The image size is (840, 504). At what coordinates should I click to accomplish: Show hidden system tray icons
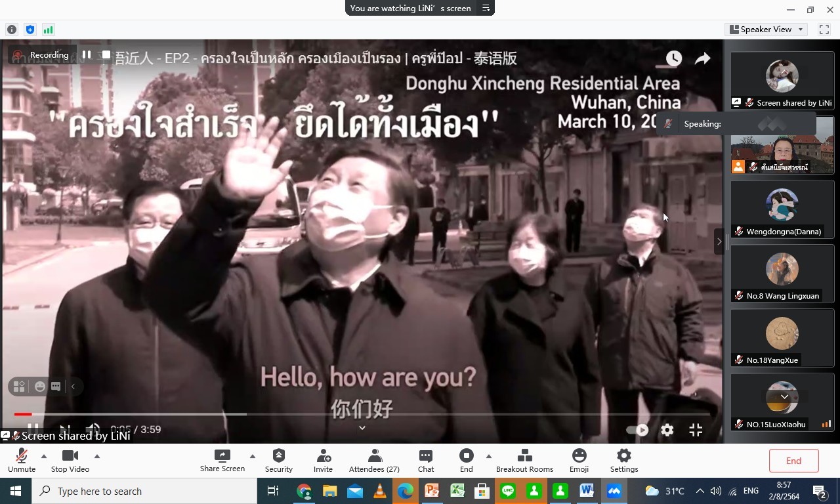[700, 491]
